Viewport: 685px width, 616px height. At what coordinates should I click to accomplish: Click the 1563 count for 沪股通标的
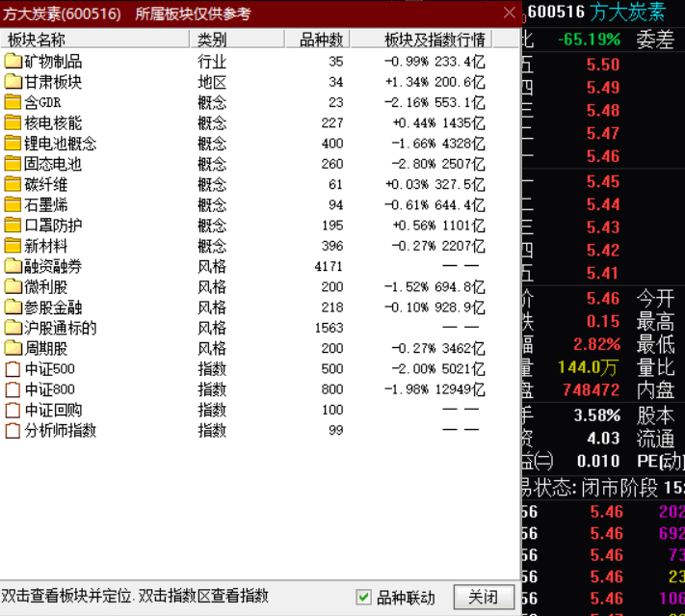click(x=329, y=329)
